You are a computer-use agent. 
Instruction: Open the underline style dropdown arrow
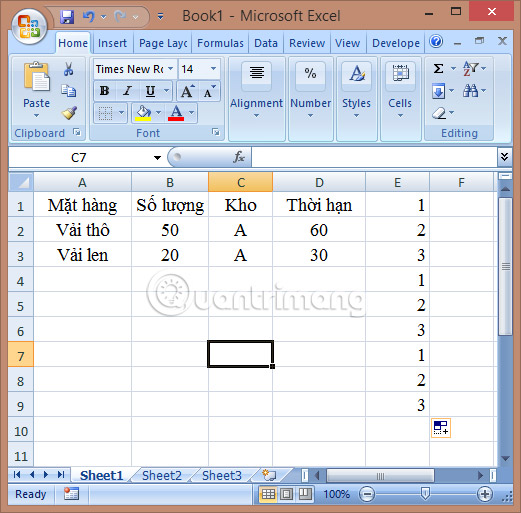tap(166, 91)
